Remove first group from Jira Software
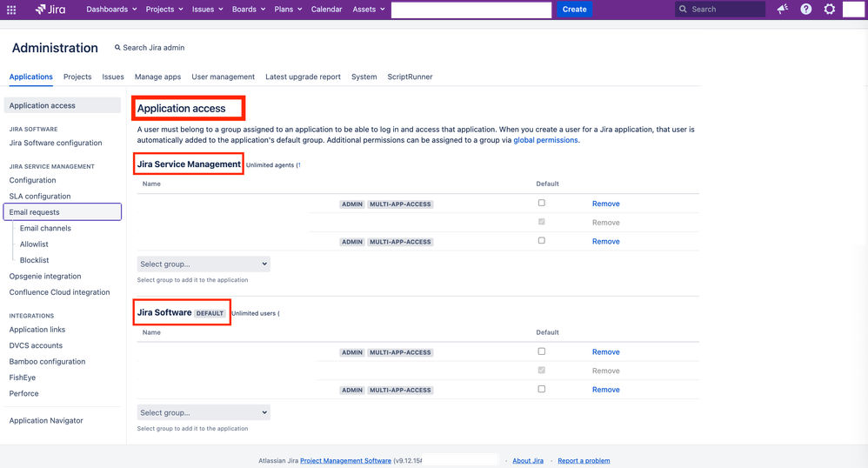 [x=605, y=352]
